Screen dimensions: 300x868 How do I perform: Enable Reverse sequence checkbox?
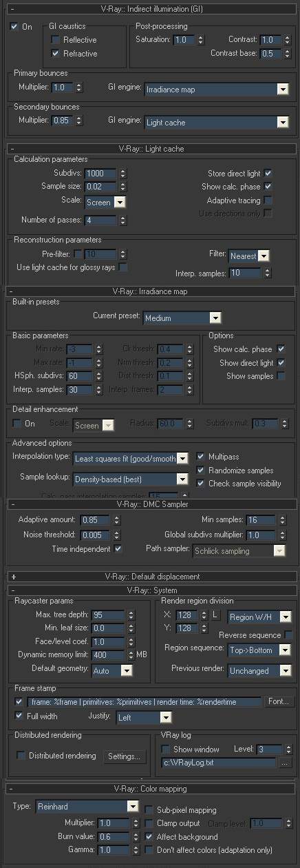pos(288,635)
